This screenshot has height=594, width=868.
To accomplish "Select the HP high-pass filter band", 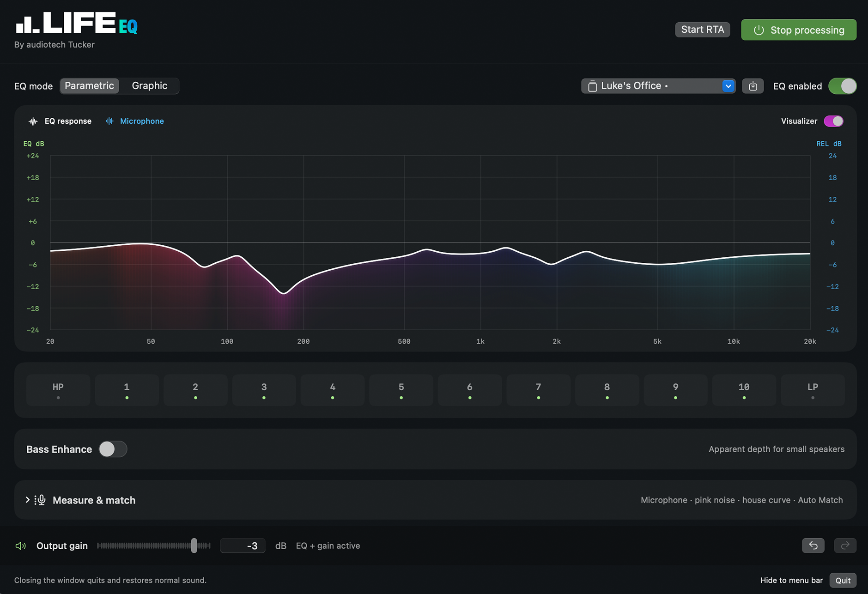I will coord(58,390).
